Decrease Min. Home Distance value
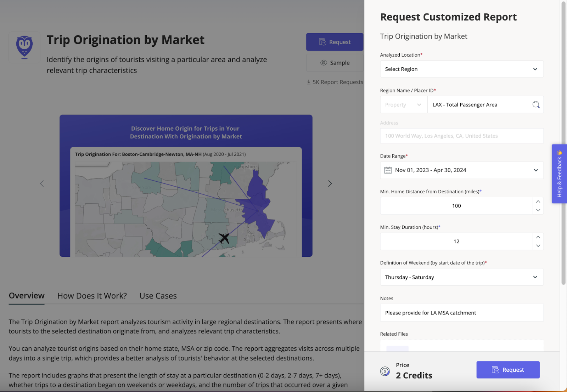The width and height of the screenshot is (567, 392). [x=538, y=210]
